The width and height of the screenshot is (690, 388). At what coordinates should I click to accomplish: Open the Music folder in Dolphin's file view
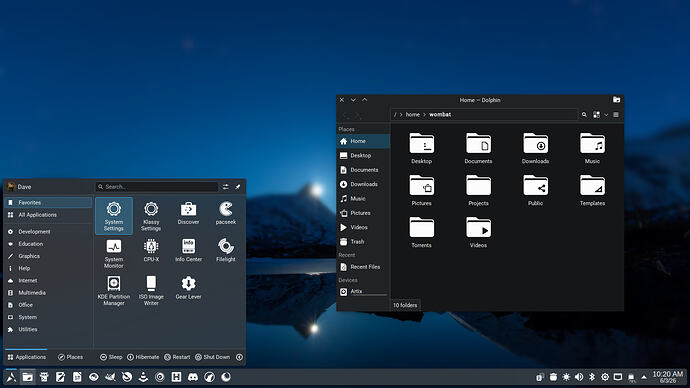(x=592, y=148)
